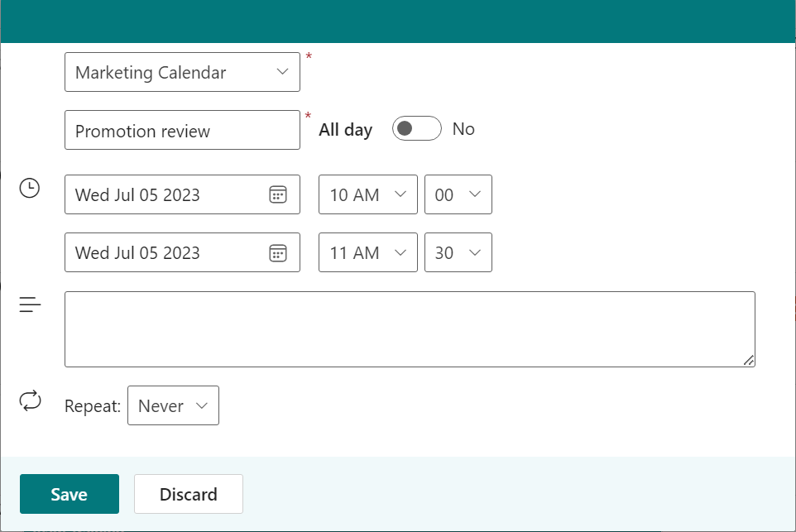Screen dimensions: 796x532
Task: Open the 00 start minutes dropdown
Action: point(458,194)
